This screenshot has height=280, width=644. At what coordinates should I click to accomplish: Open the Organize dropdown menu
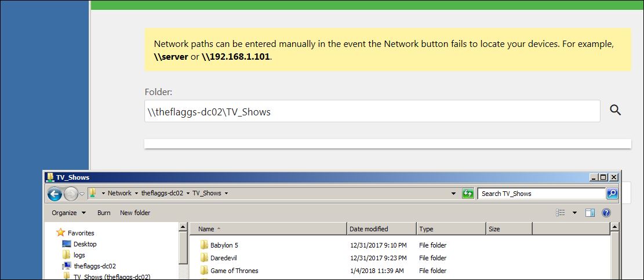(x=68, y=213)
